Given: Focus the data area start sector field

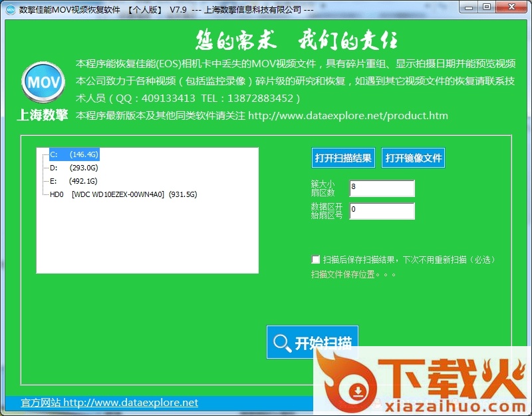Looking at the screenshot, I should [382, 211].
